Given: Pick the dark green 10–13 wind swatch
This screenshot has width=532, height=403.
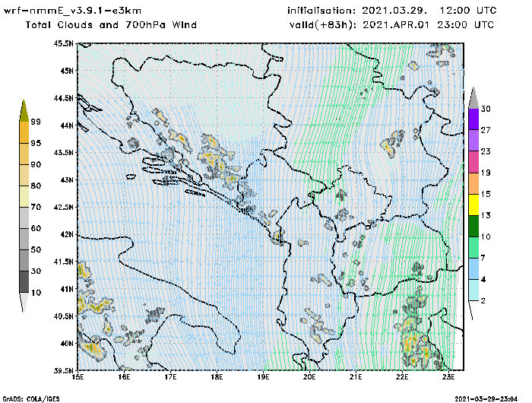Looking at the screenshot, I should tap(473, 226).
